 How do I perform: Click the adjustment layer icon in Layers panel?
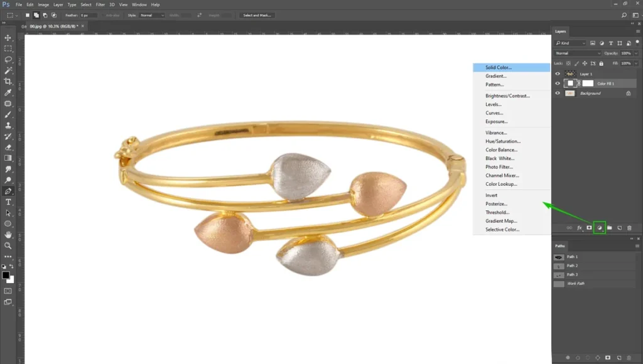pyautogui.click(x=600, y=228)
